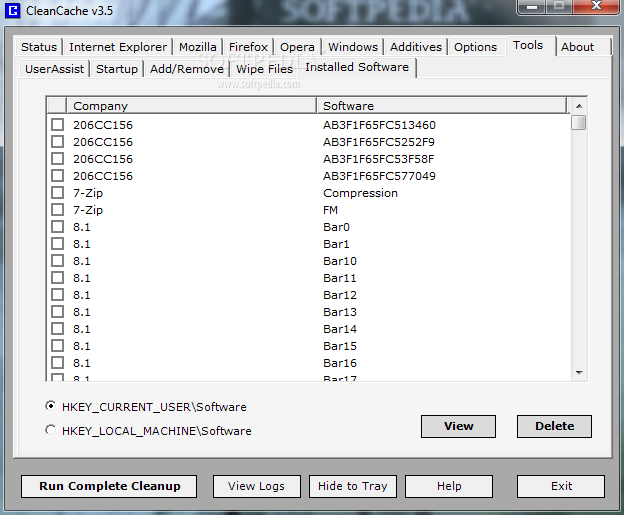
Task: Tick the checkbox for AB3F1F65FC53F58F
Action: click(x=57, y=158)
